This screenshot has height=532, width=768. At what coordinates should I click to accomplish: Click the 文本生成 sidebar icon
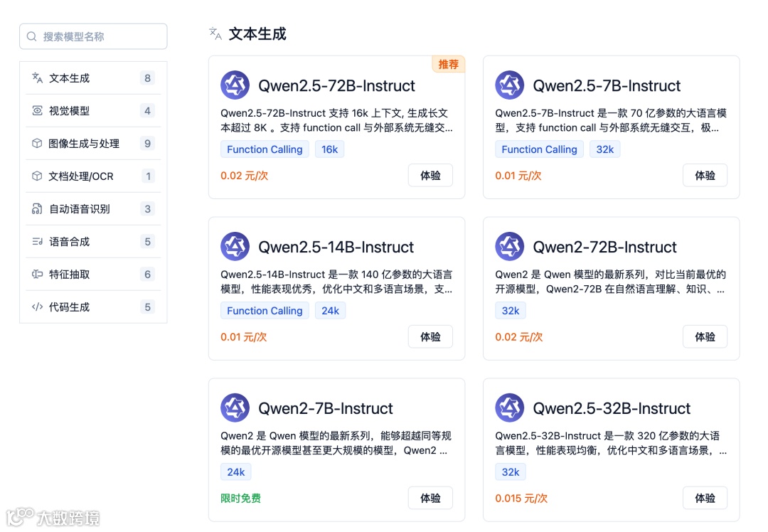pyautogui.click(x=37, y=78)
